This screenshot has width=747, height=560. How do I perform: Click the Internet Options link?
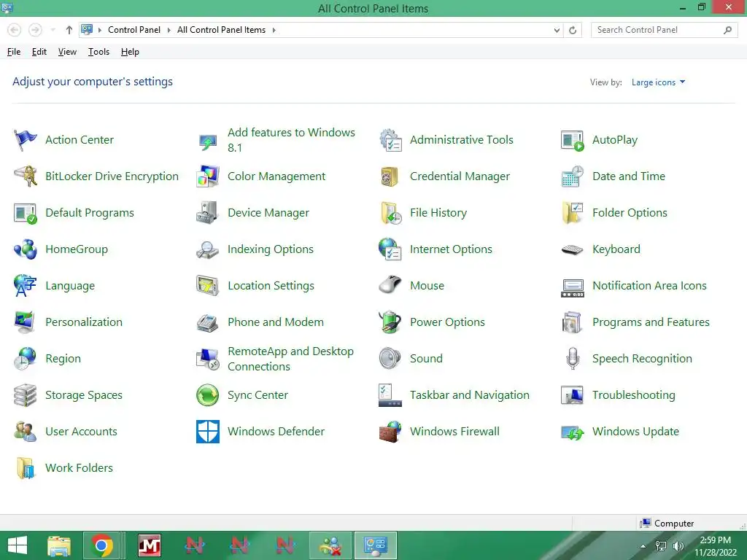click(451, 249)
